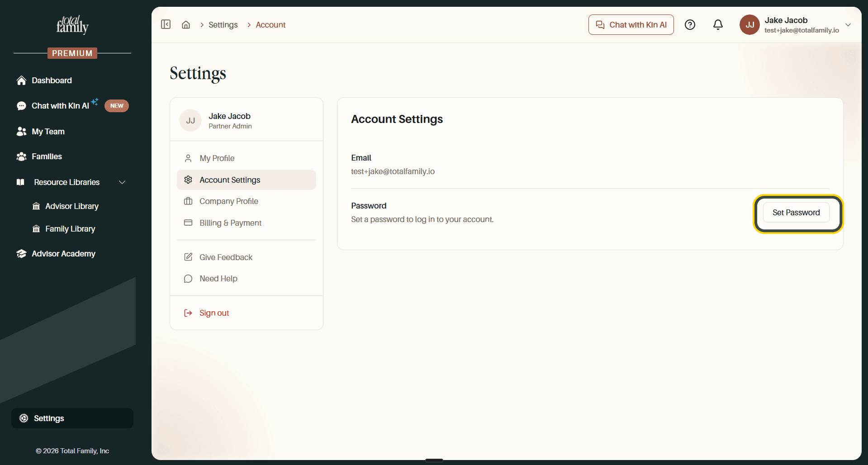Click the Sign out arrow icon

tap(188, 313)
